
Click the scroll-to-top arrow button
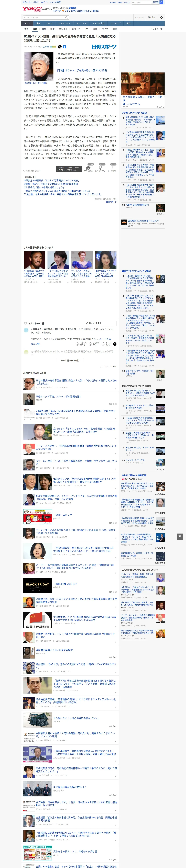coord(180,536)
